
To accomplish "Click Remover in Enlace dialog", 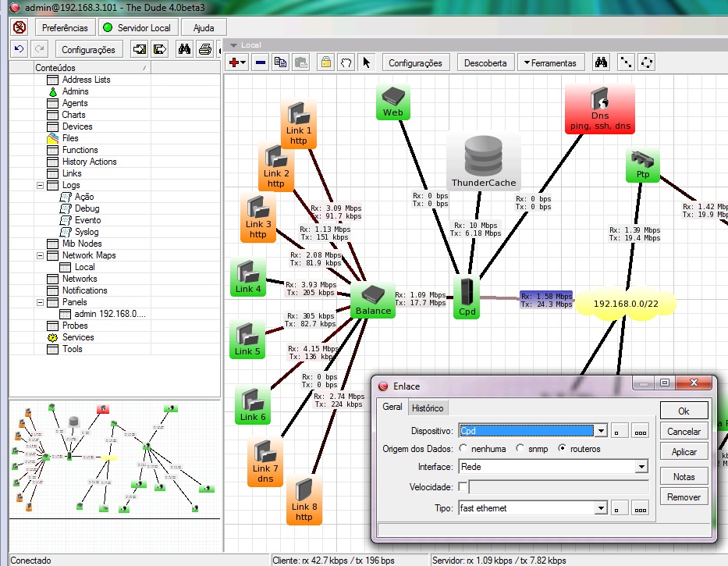I will click(684, 497).
